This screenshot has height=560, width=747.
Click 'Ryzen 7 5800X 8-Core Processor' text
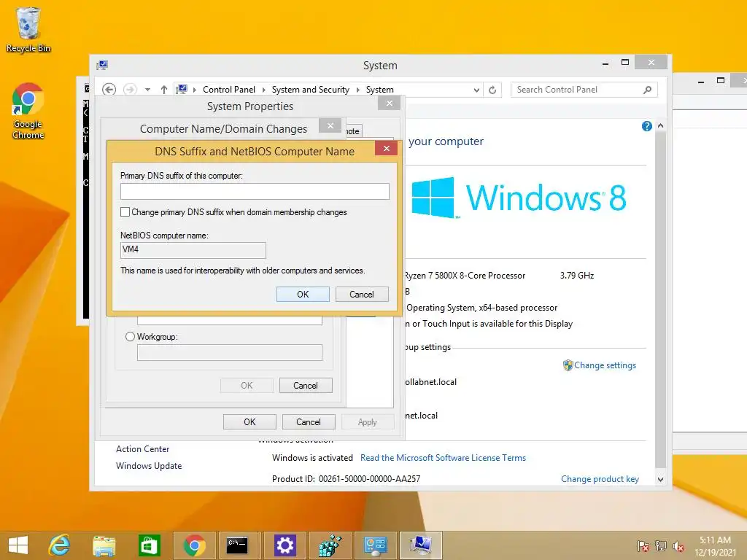[x=465, y=275]
